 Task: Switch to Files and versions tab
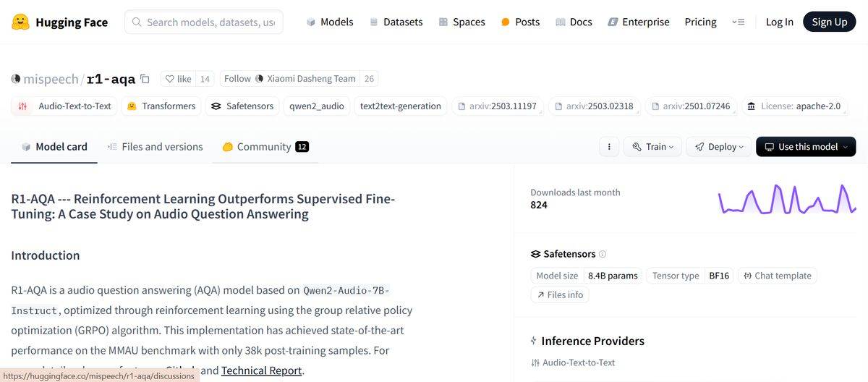point(155,147)
